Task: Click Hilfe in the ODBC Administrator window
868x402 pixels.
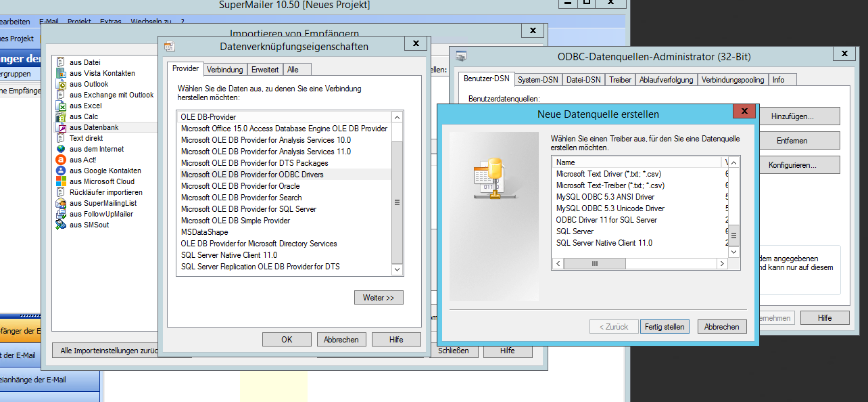Action: [825, 318]
